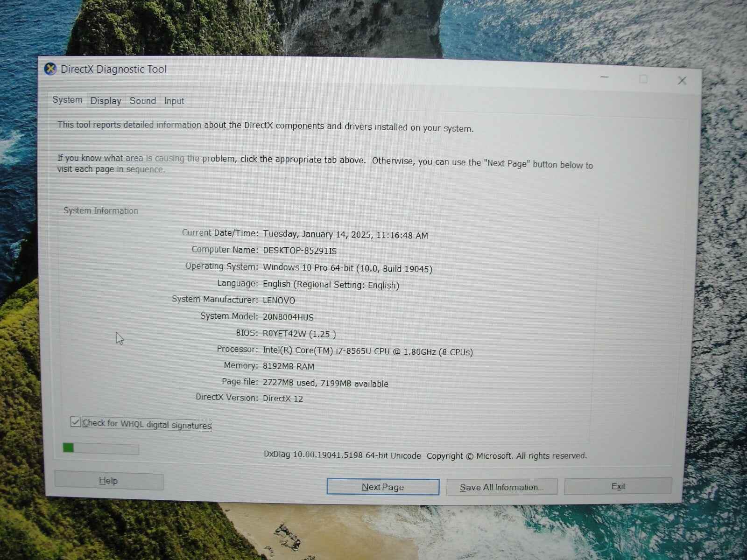The image size is (747, 560).
Task: Open Help from the bottom-left button
Action: coord(109,480)
